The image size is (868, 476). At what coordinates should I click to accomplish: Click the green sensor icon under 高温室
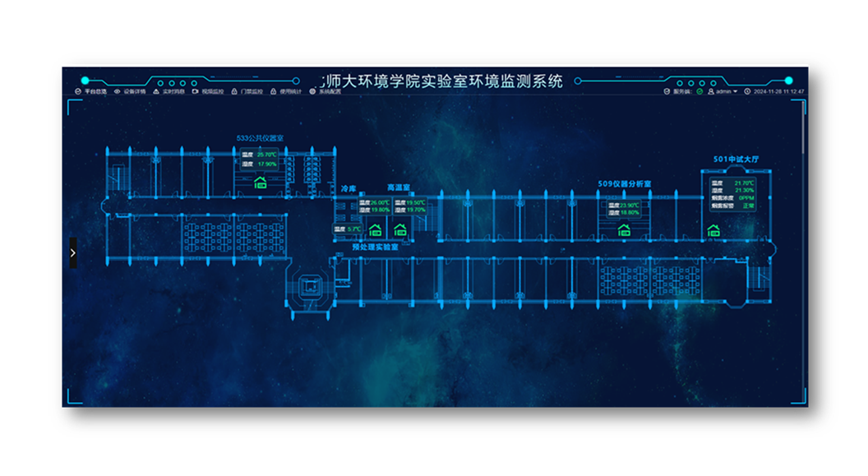click(400, 230)
